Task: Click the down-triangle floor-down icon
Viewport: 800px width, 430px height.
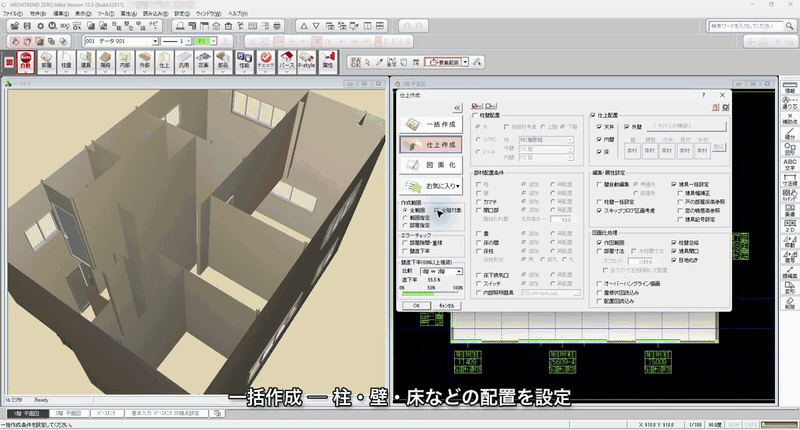Action: coord(316,26)
